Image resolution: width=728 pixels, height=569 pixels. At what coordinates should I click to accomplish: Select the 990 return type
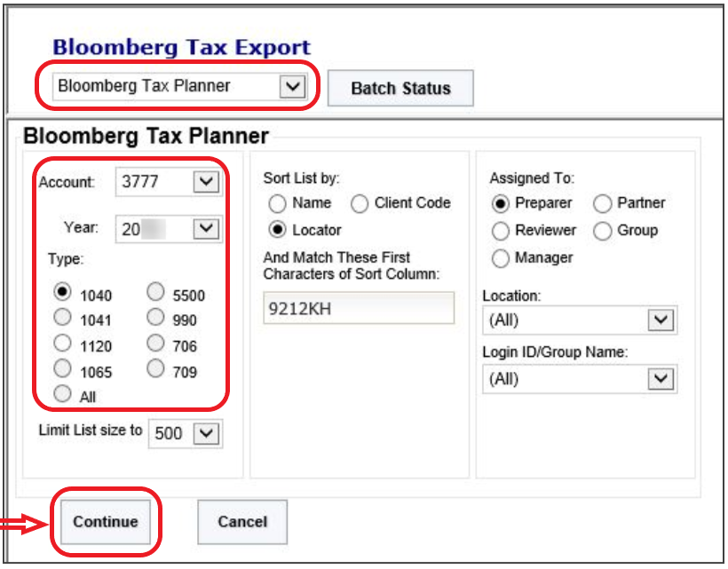(x=155, y=318)
